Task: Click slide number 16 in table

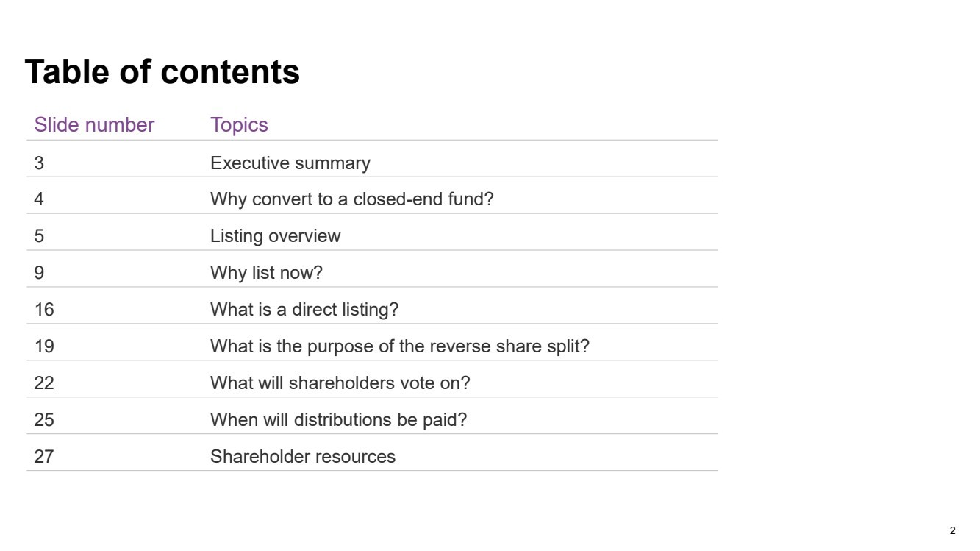Action: (44, 310)
